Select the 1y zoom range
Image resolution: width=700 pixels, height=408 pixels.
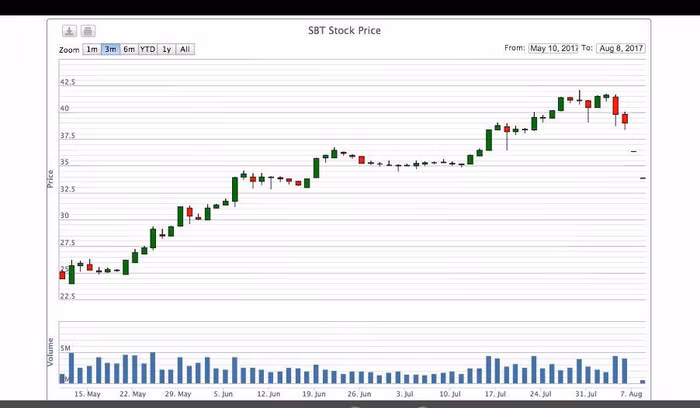[x=167, y=49]
